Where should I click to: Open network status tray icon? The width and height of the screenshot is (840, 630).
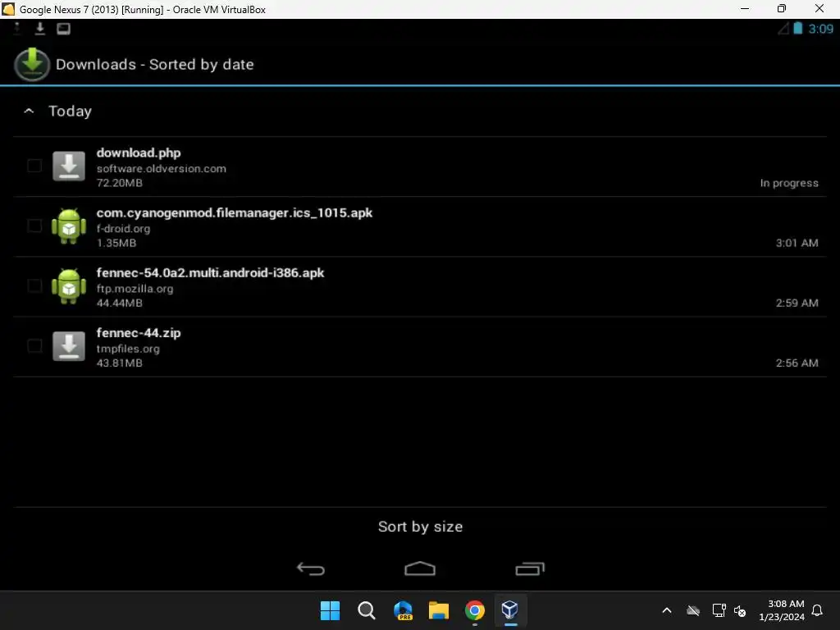point(719,610)
